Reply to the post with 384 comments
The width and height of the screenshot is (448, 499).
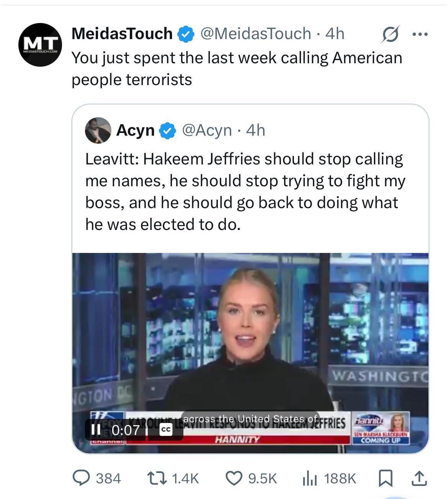click(x=81, y=478)
